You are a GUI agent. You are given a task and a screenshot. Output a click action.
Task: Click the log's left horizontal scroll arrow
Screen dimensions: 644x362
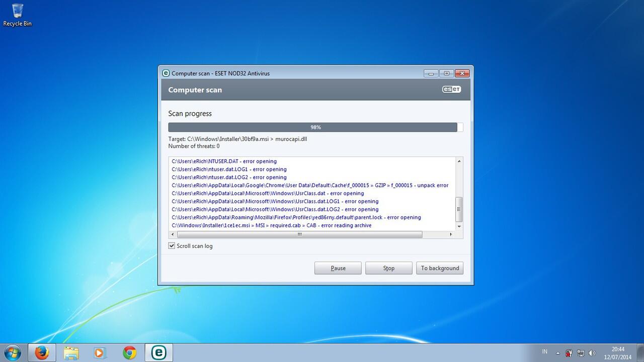point(173,234)
